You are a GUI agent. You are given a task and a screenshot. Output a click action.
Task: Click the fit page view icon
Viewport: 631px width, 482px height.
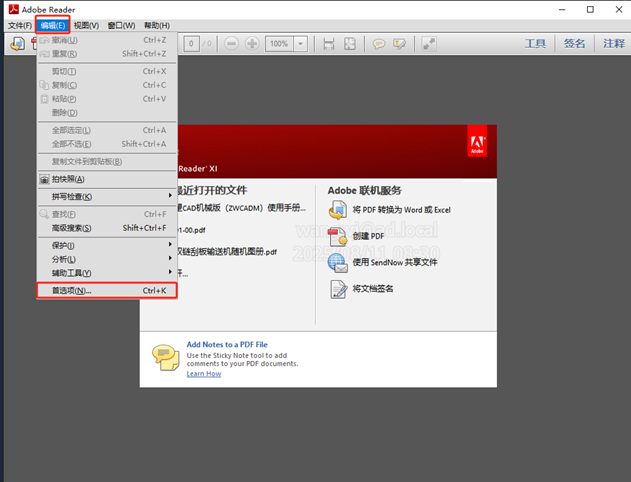click(x=349, y=44)
